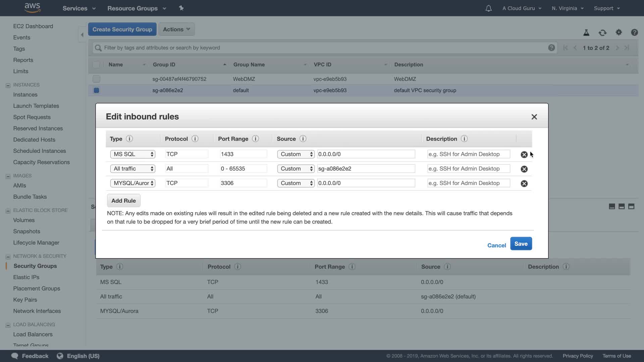Open Source dropdown for All traffic rule
Image resolution: width=644 pixels, height=362 pixels.
coord(296,169)
